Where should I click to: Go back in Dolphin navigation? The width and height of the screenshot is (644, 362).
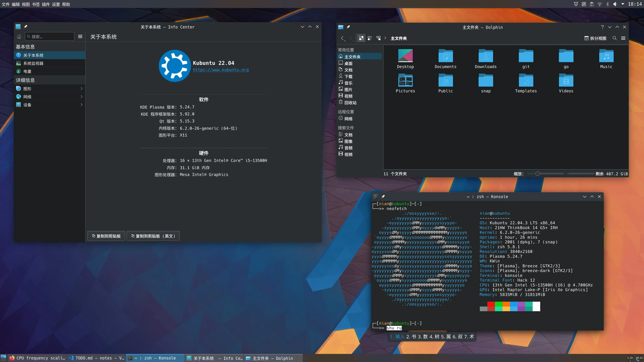tap(342, 38)
